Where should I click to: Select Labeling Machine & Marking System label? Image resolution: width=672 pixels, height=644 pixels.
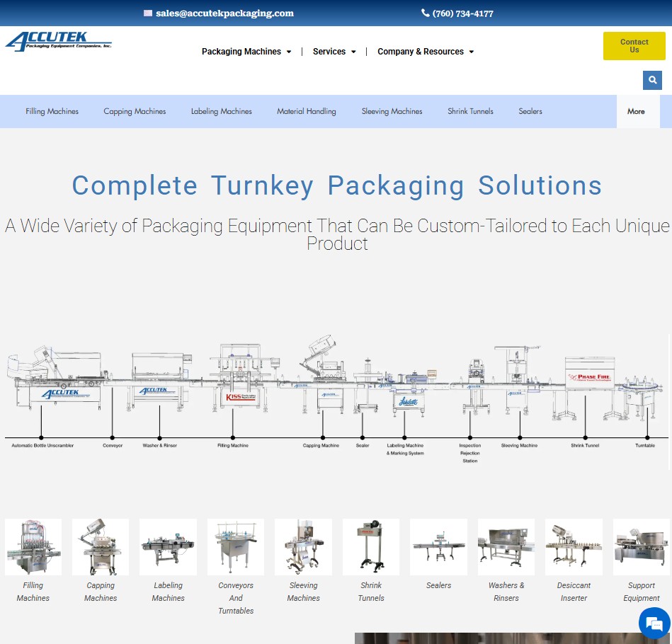pos(405,449)
